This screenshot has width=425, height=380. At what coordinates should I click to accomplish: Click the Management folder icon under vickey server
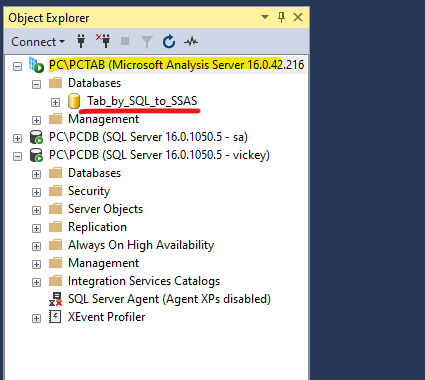tap(56, 263)
